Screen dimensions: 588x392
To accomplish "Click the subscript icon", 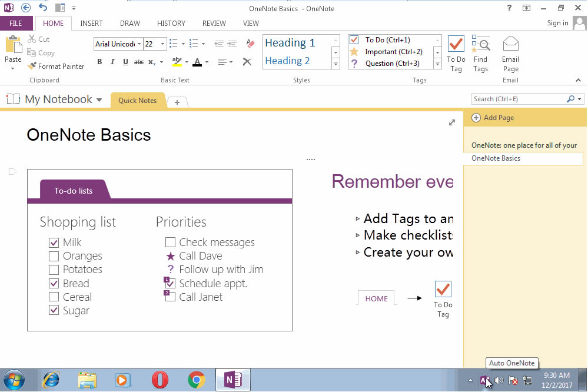I will click(152, 61).
